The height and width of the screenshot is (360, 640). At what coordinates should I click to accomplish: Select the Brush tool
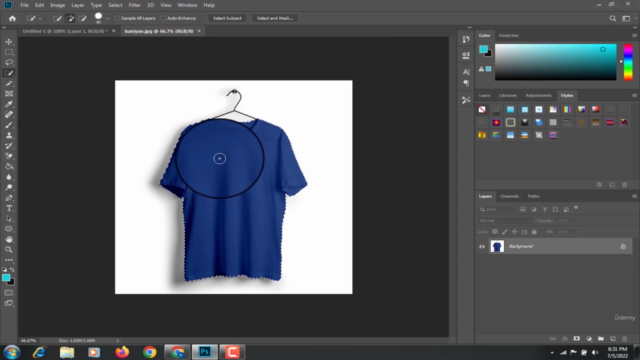[9, 125]
